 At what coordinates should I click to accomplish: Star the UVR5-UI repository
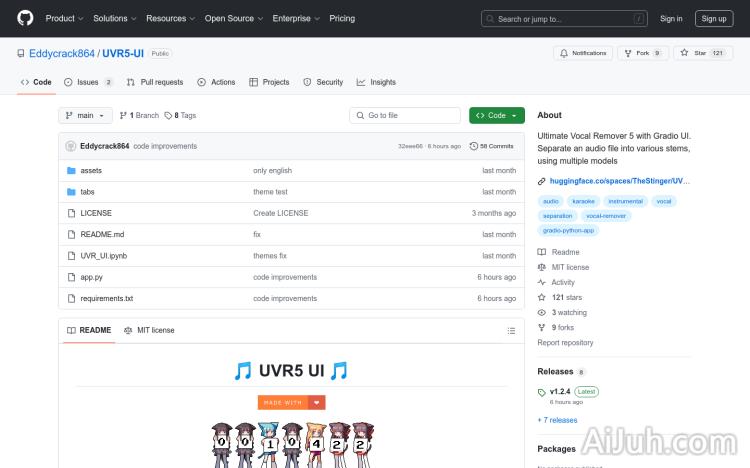[703, 53]
